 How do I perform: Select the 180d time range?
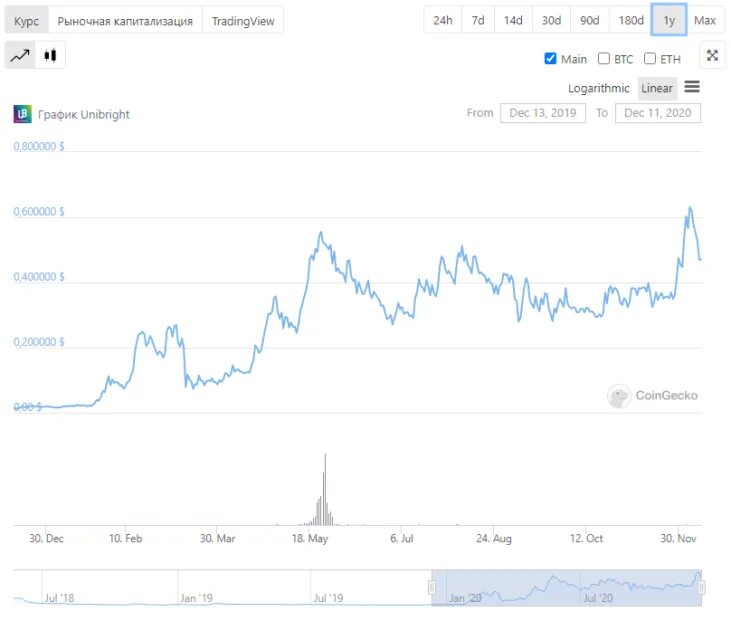pos(631,20)
